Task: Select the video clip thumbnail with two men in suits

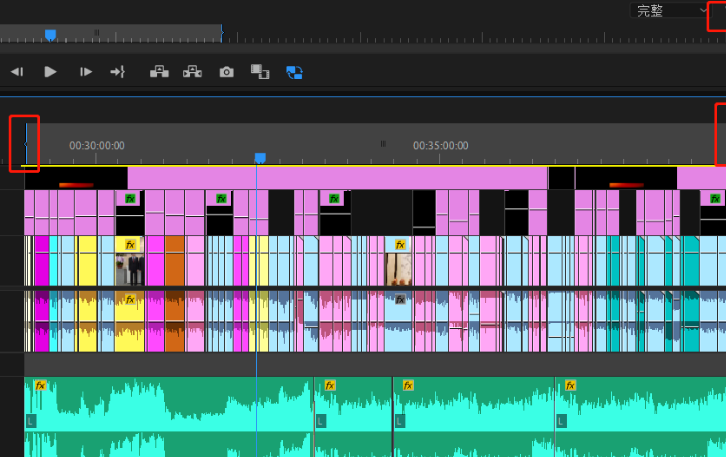Action: coord(130,269)
